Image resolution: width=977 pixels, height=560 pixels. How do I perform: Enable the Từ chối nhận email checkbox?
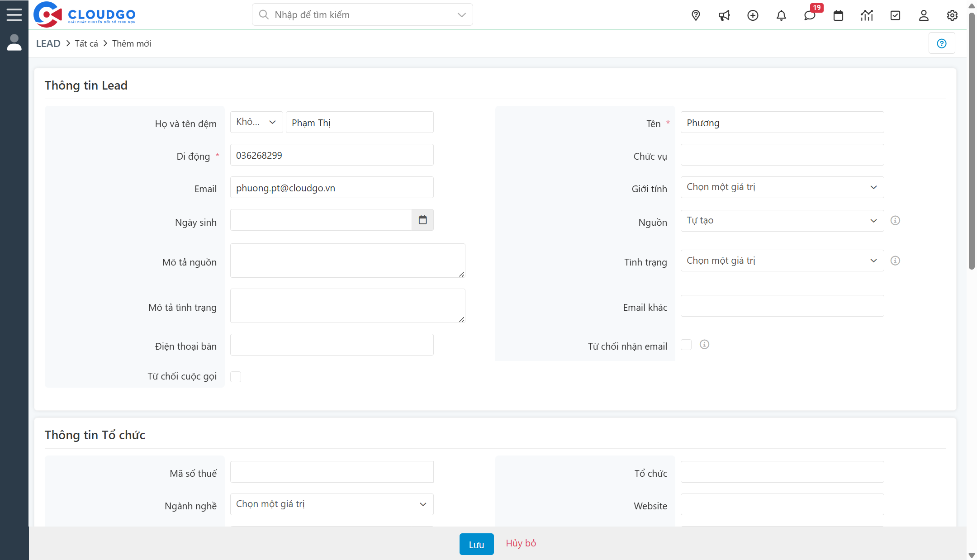[686, 345]
